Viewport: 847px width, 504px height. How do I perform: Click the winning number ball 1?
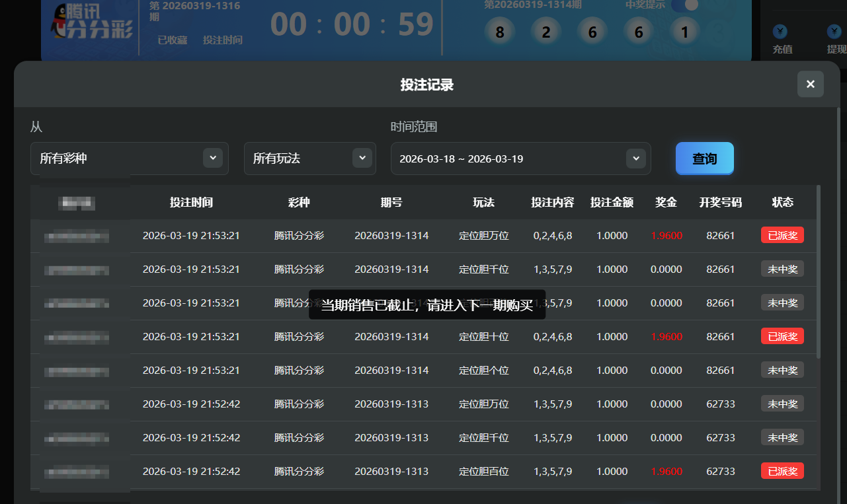[684, 32]
